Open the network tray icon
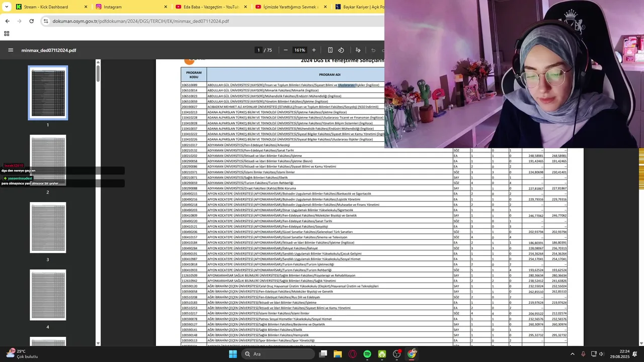Screen dimensions: 644x362 coord(594,354)
